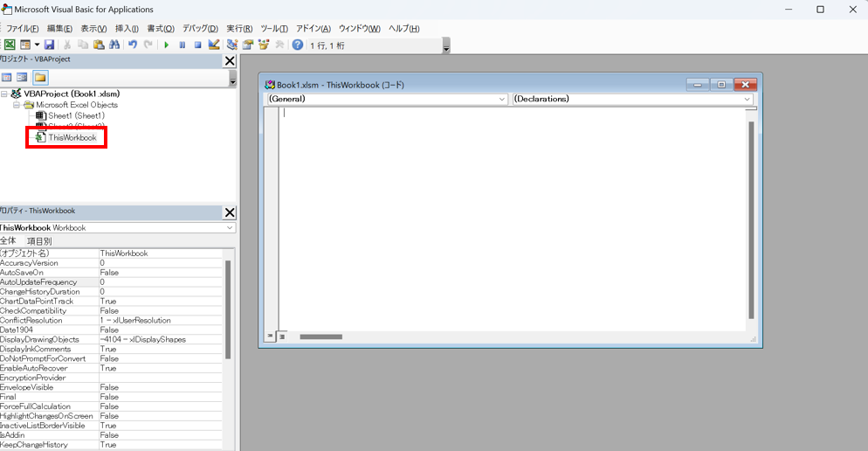The width and height of the screenshot is (868, 451).
Task: Open 表示(V) menu
Action: tap(93, 28)
